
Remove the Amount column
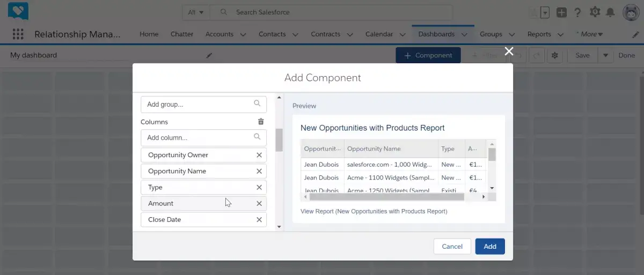(259, 203)
